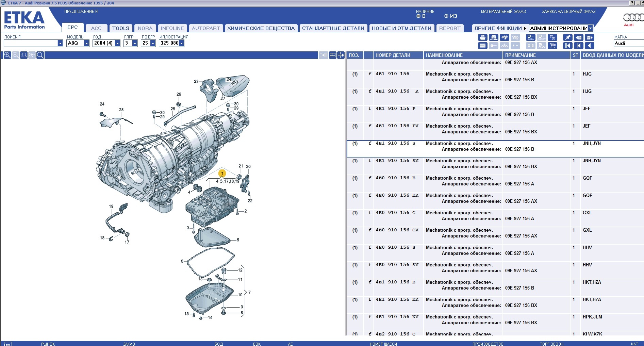Select the 'В' availability radio button
Image resolution: width=644 pixels, height=346 pixels.
(x=418, y=16)
